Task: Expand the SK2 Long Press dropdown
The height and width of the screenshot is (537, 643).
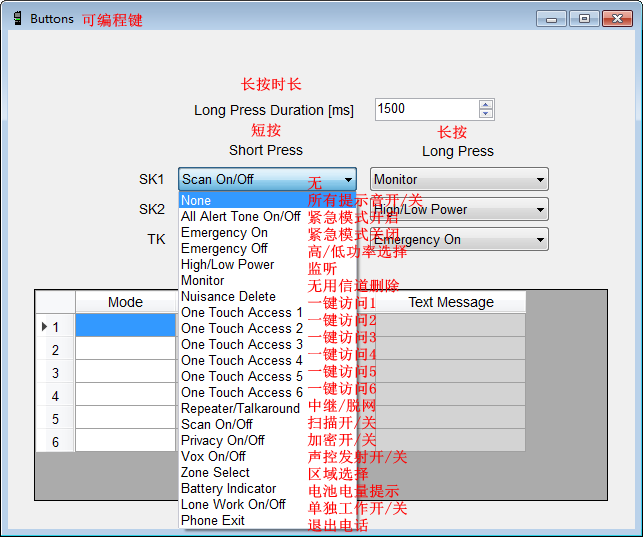Action: (540, 210)
